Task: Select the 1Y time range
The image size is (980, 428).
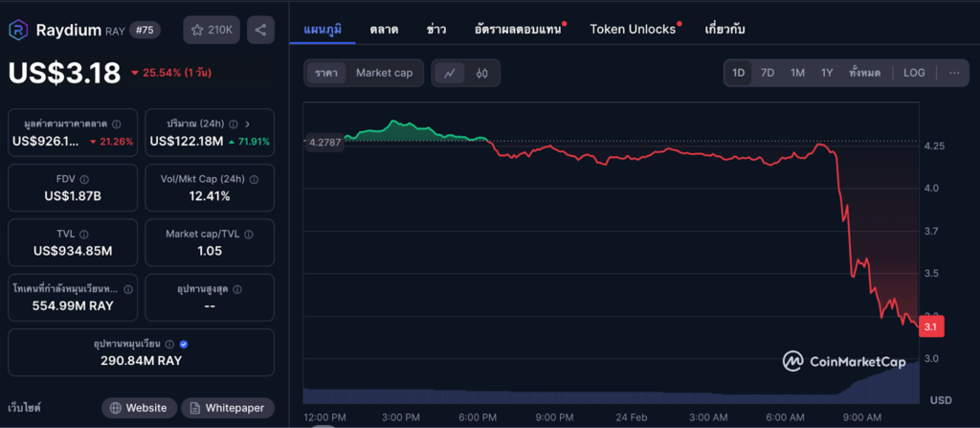Action: pos(827,73)
